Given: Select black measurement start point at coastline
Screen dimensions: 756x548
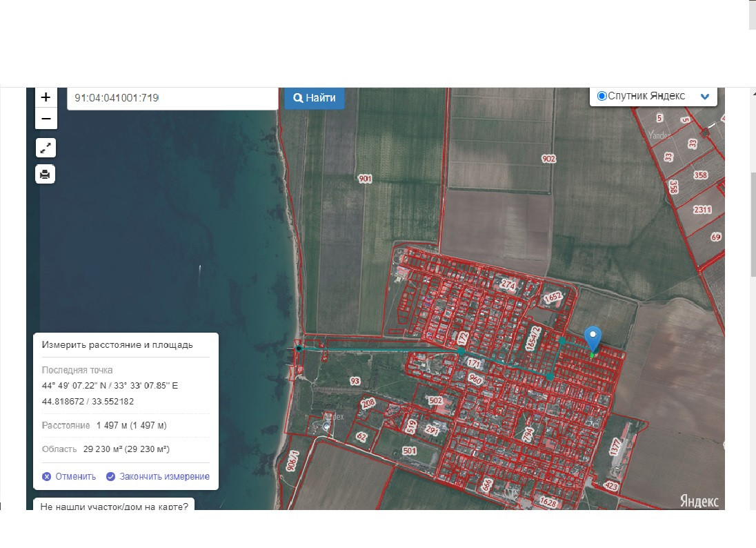Looking at the screenshot, I should point(299,349).
